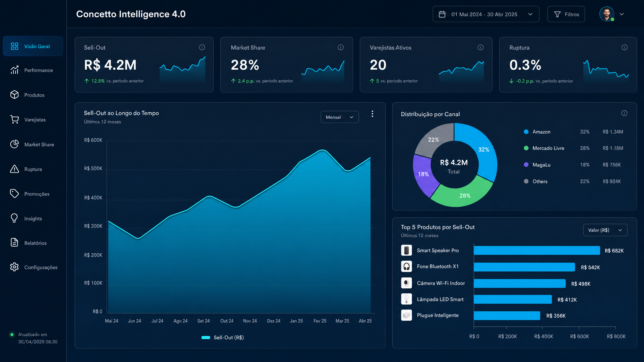This screenshot has height=362, width=644.
Task: Click the Sell-Out (R$) legend swatch
Action: point(206,337)
